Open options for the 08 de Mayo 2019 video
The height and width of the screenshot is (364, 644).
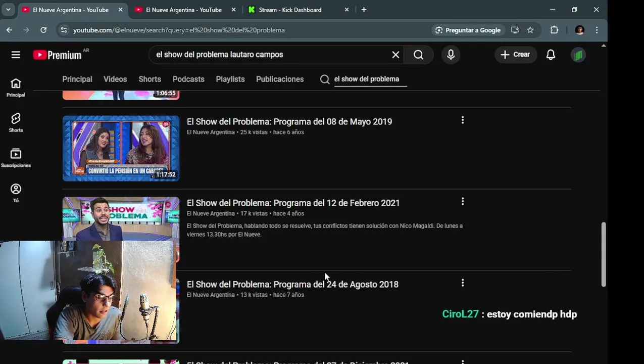(x=462, y=120)
